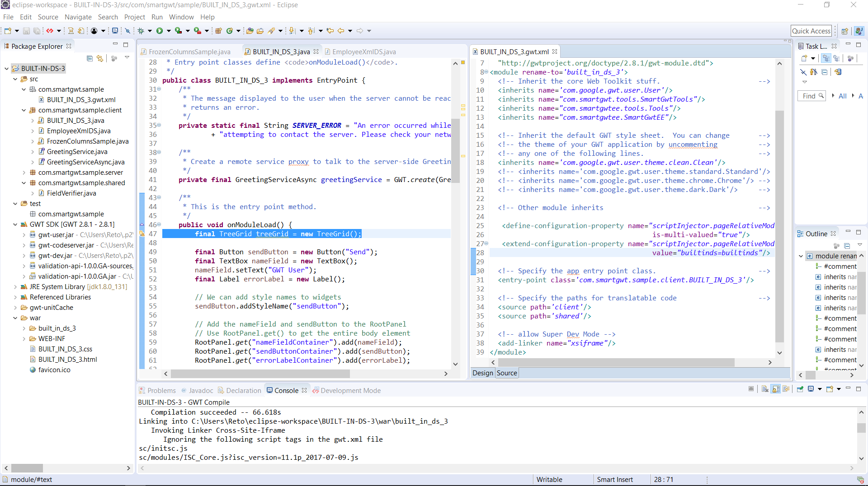Toggle Link with Editor in Package Explorer
The height and width of the screenshot is (486, 868).
tap(100, 58)
